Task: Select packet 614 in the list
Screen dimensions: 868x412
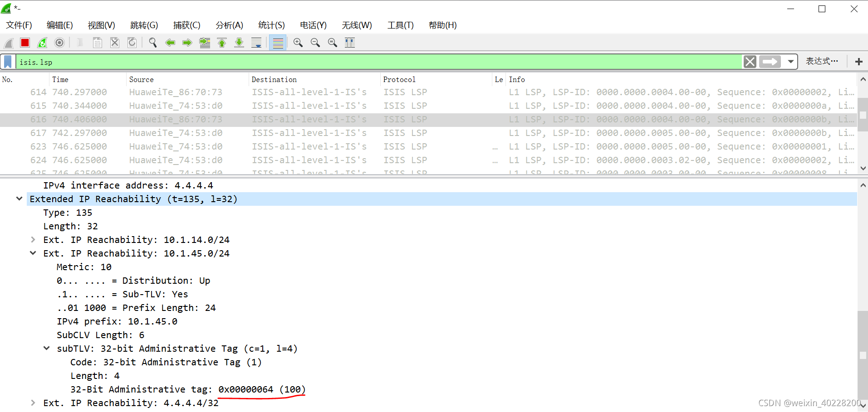Action: (428, 92)
